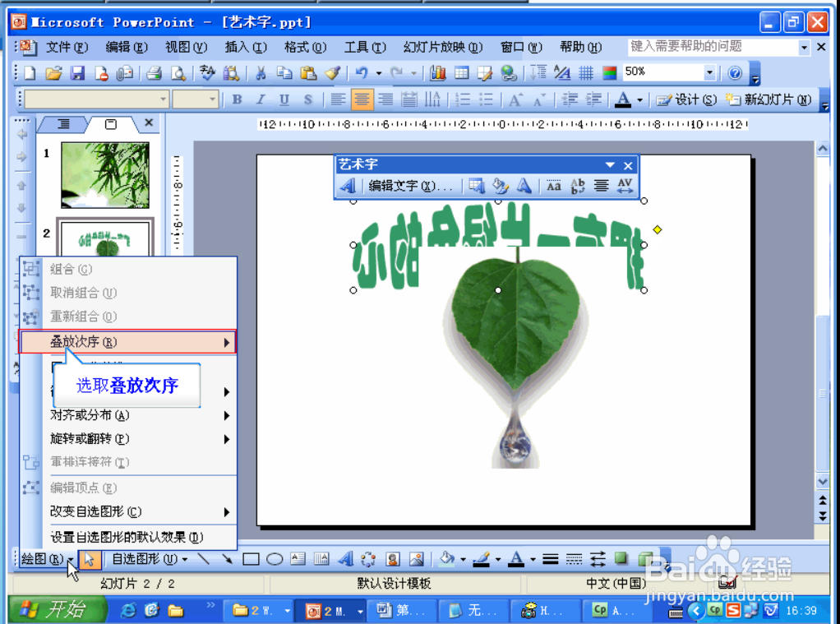Select slide 1 bamboo thumbnail
The height and width of the screenshot is (624, 840).
tap(105, 175)
